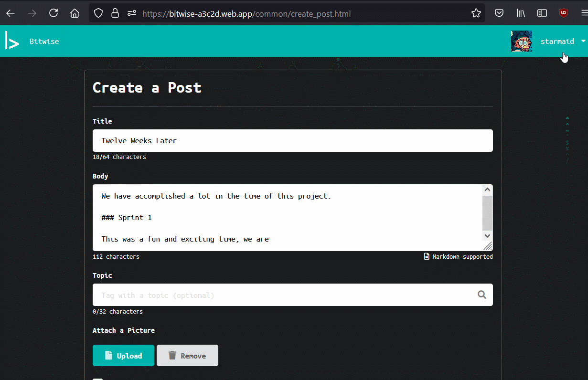
Task: Click the browser home icon
Action: point(75,13)
